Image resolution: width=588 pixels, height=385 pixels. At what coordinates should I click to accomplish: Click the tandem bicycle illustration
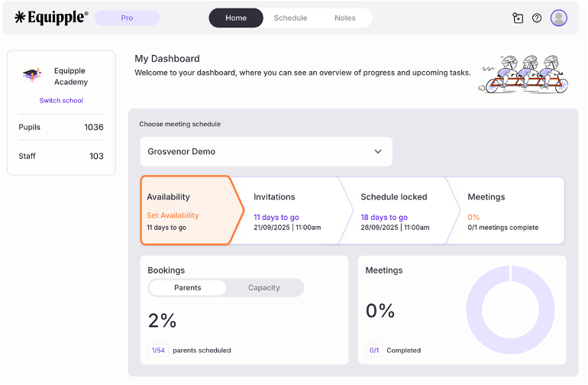pyautogui.click(x=525, y=74)
